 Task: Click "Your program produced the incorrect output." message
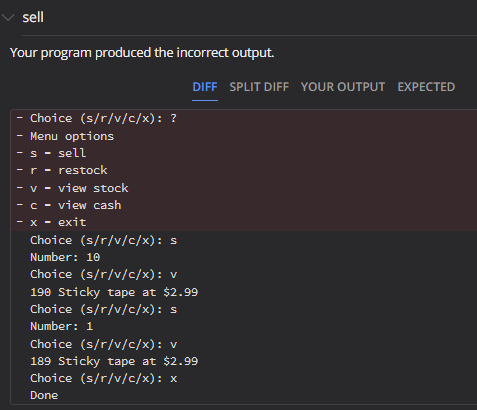[142, 53]
